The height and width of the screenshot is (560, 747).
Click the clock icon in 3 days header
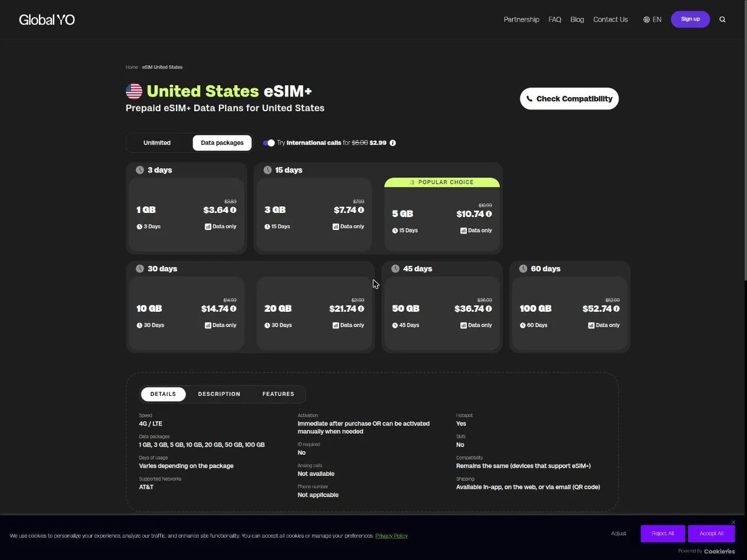click(140, 170)
